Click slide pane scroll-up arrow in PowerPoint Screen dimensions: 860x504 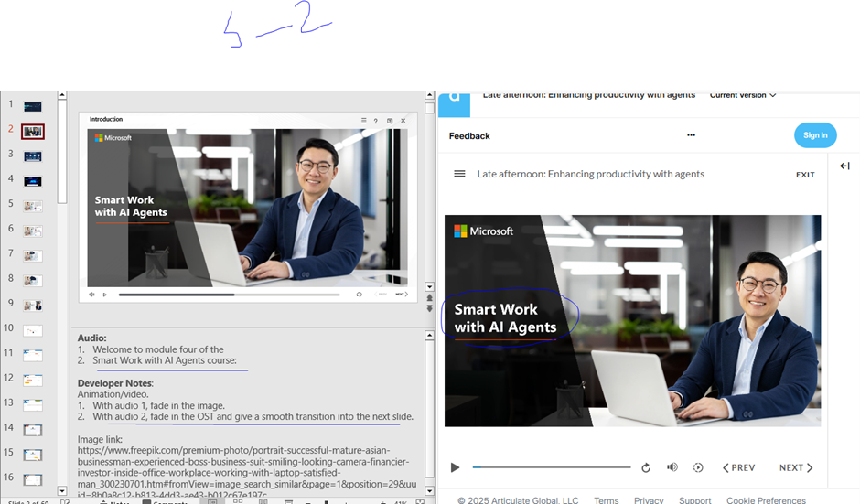[x=429, y=95]
